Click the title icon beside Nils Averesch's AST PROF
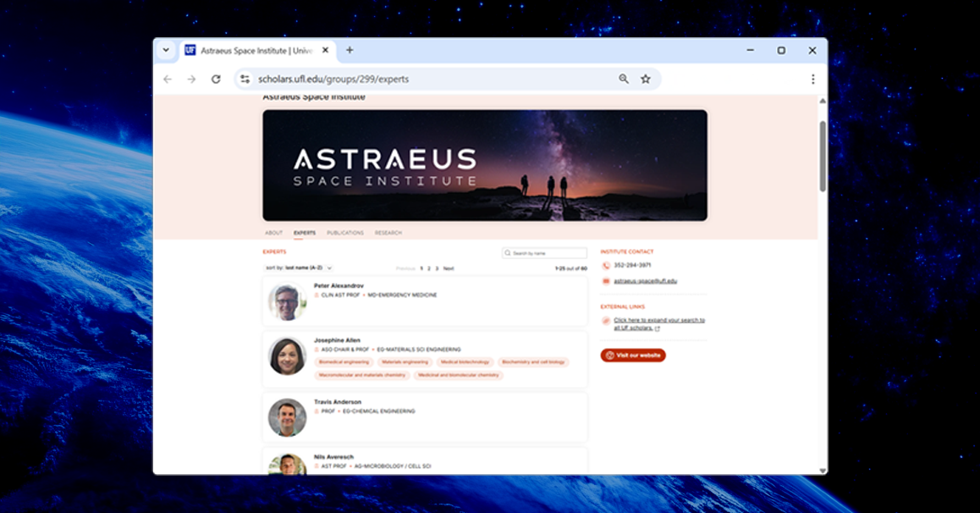The image size is (980, 513). pyautogui.click(x=317, y=466)
